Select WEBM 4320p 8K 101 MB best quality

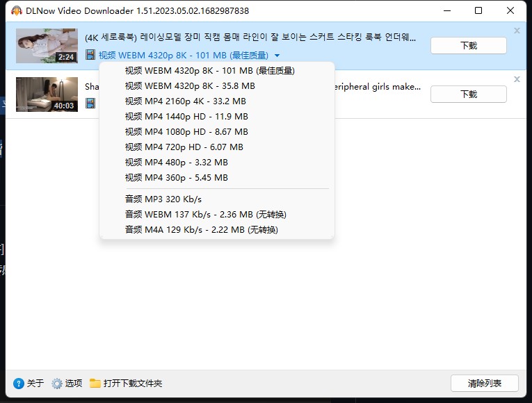[217, 70]
